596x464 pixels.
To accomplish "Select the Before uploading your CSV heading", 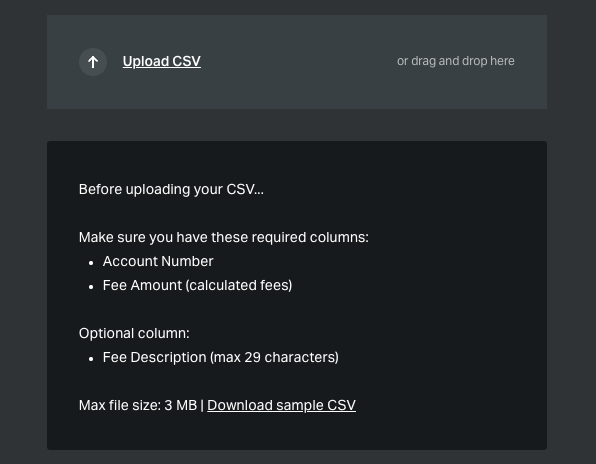I will point(171,189).
